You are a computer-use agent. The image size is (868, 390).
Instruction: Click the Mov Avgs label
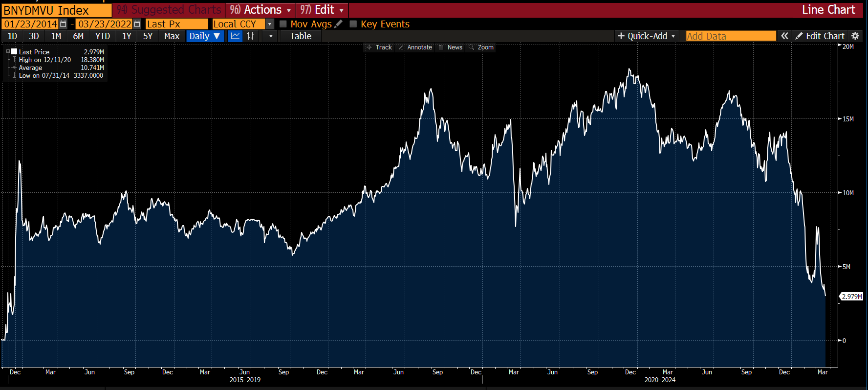click(311, 24)
